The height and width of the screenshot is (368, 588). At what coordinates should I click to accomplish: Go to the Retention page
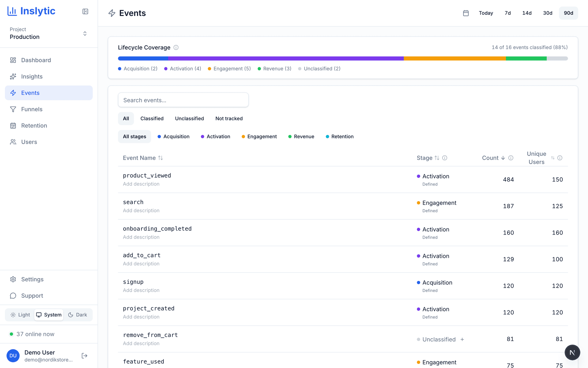(x=34, y=125)
